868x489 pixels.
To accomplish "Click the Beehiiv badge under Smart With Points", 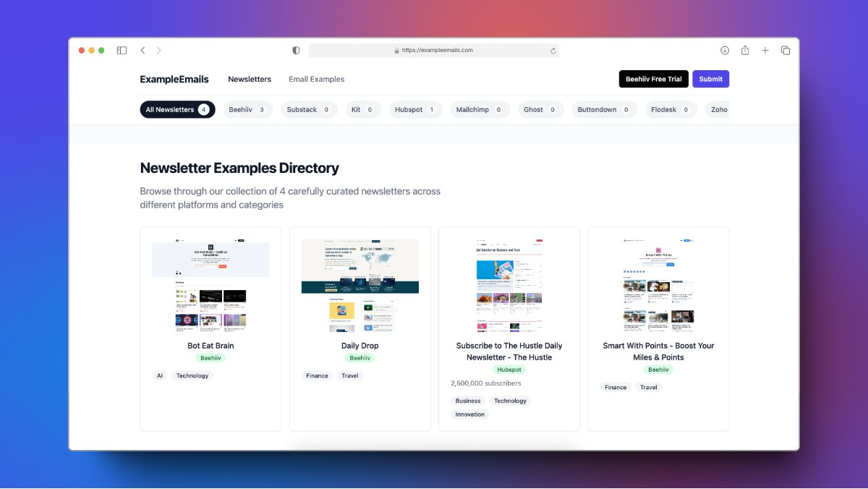I will pyautogui.click(x=658, y=370).
